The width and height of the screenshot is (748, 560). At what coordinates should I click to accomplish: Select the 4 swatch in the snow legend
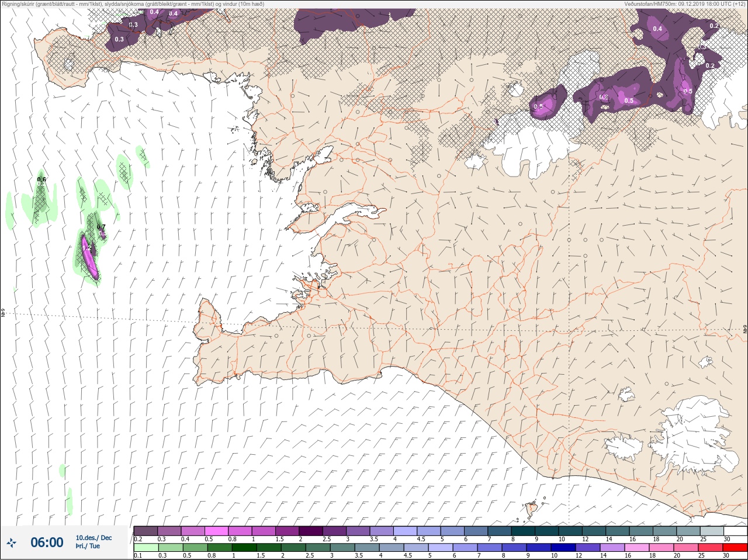[406, 531]
